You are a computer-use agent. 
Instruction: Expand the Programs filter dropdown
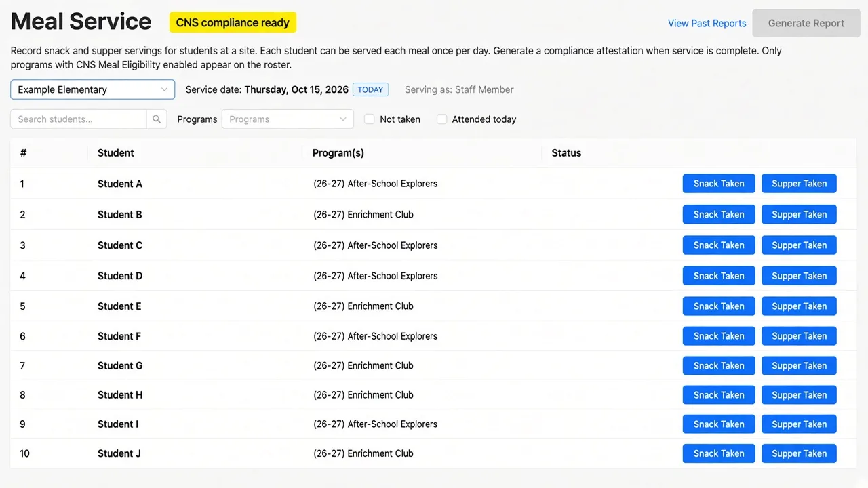point(288,119)
